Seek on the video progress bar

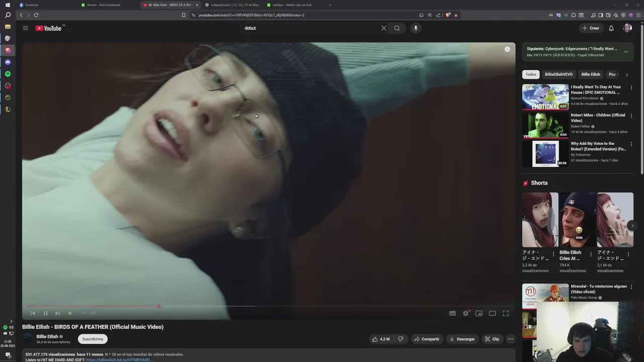click(269, 306)
